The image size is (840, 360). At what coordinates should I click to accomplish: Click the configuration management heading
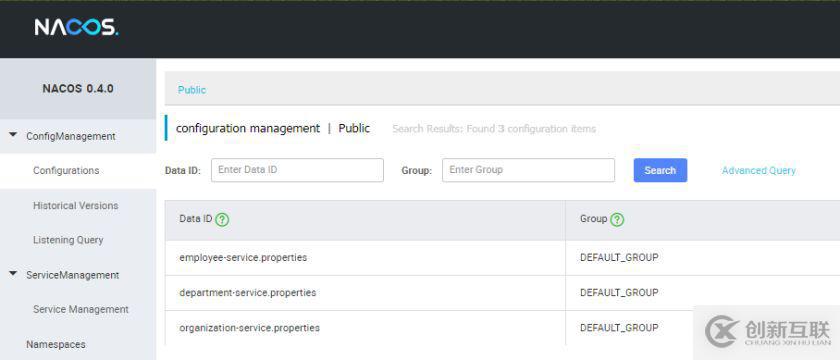[248, 129]
